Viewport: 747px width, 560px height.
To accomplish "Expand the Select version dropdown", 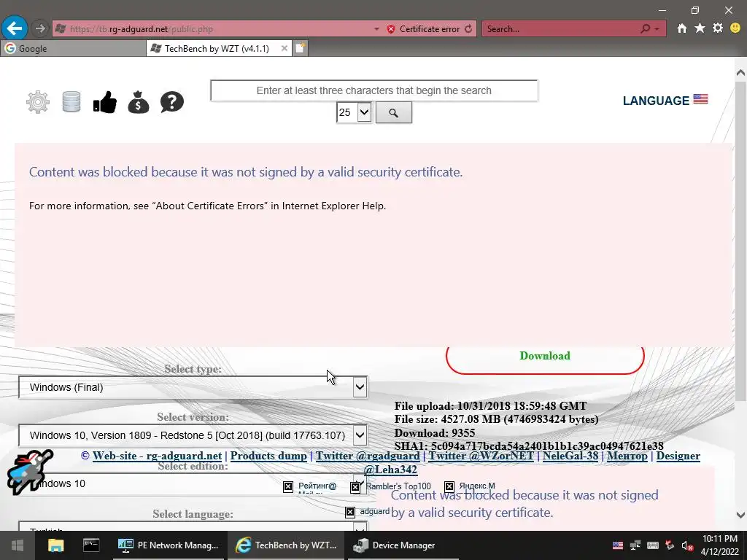I will click(360, 435).
